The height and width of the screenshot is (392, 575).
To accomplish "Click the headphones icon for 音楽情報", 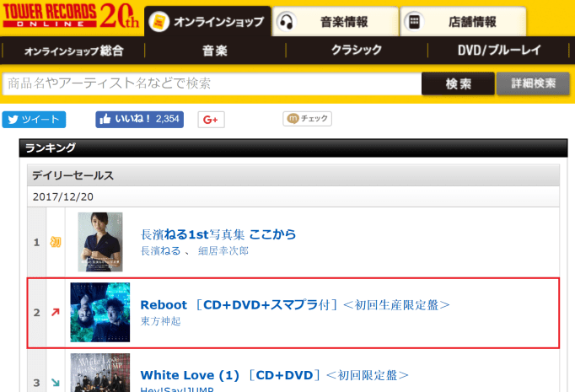I will click(x=287, y=22).
